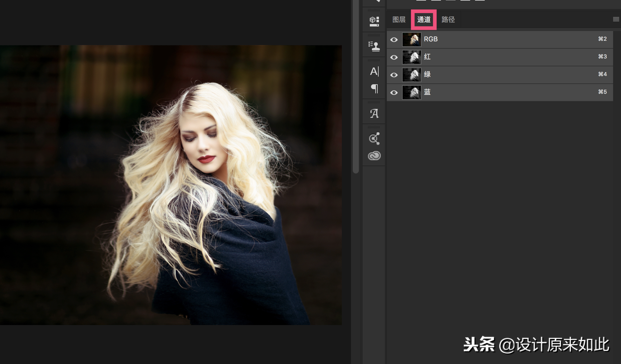Screen dimensions: 621x364
Task: Click the ⌘2 shortcut label
Action: click(602, 39)
